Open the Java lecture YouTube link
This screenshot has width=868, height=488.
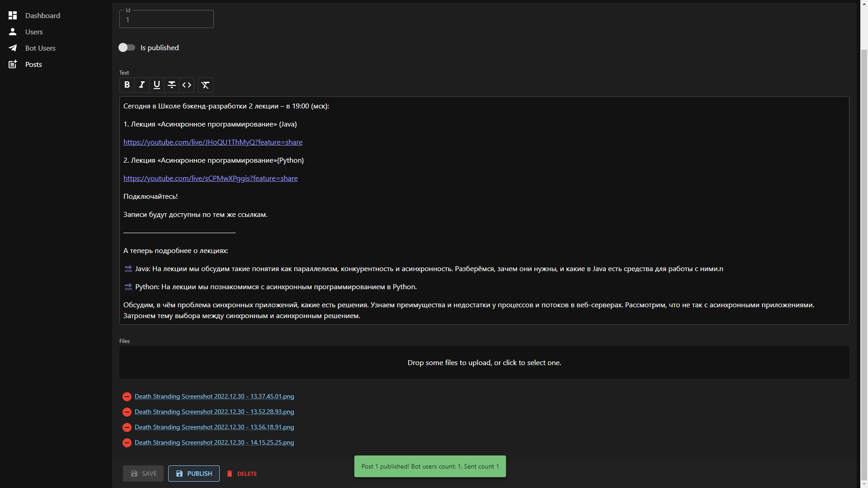213,142
